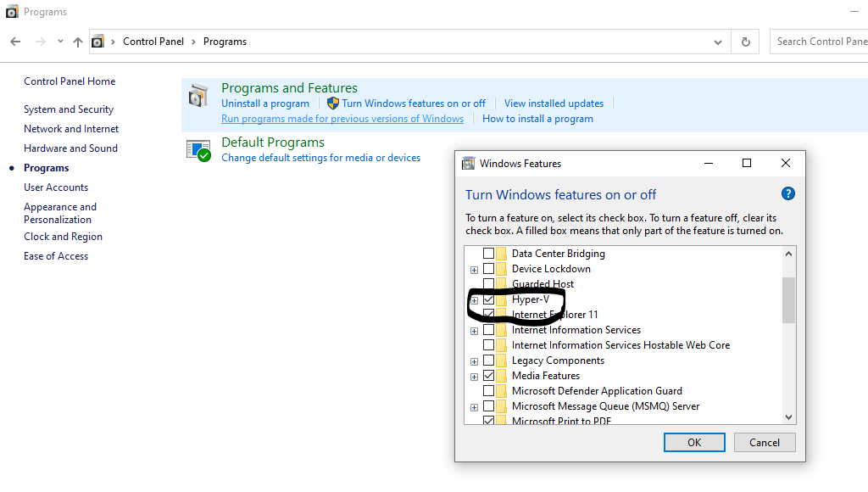Click the Hyper-V folder icon

coord(502,299)
